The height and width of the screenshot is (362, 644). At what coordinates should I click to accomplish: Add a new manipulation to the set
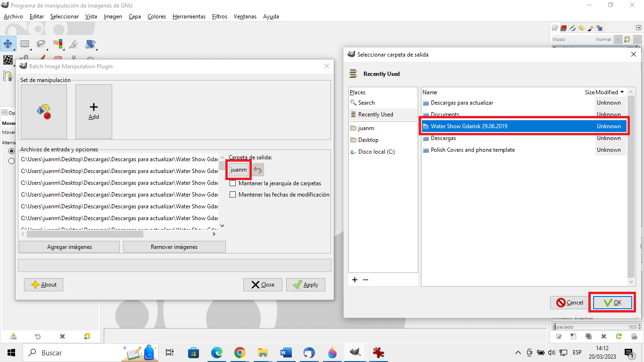(x=94, y=112)
